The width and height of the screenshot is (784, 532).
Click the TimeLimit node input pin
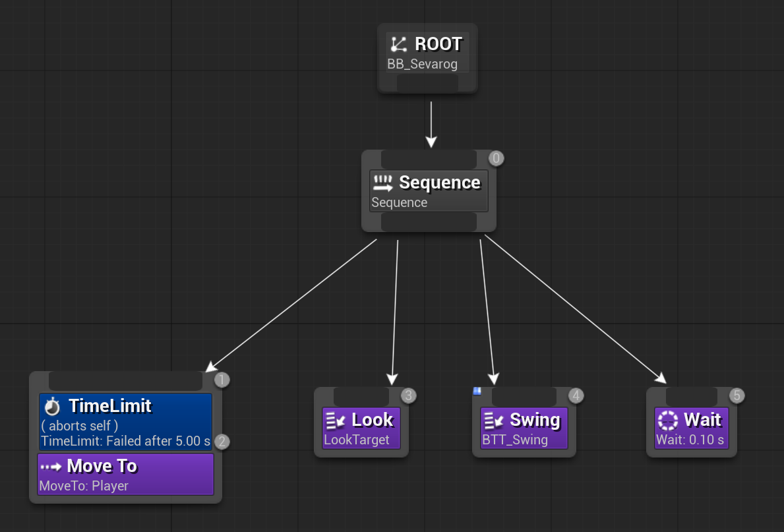125,381
